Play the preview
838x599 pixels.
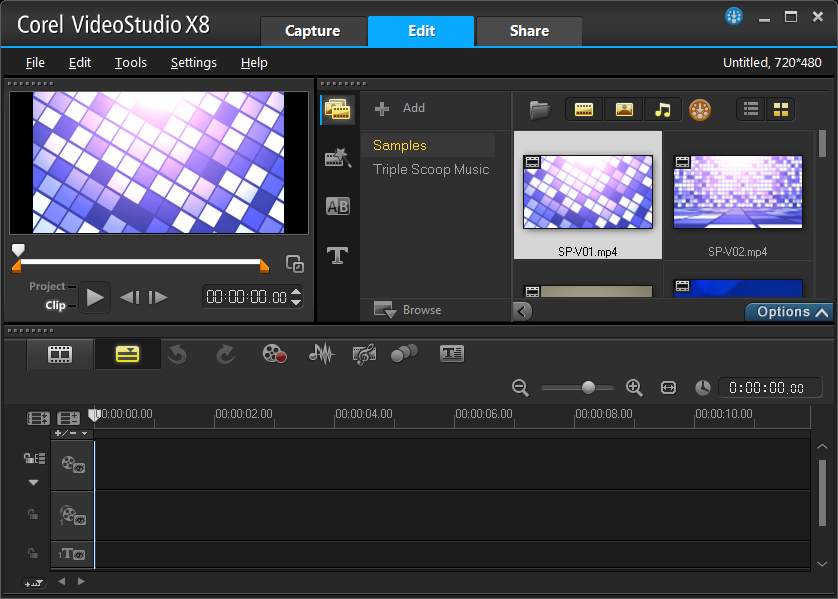95,297
